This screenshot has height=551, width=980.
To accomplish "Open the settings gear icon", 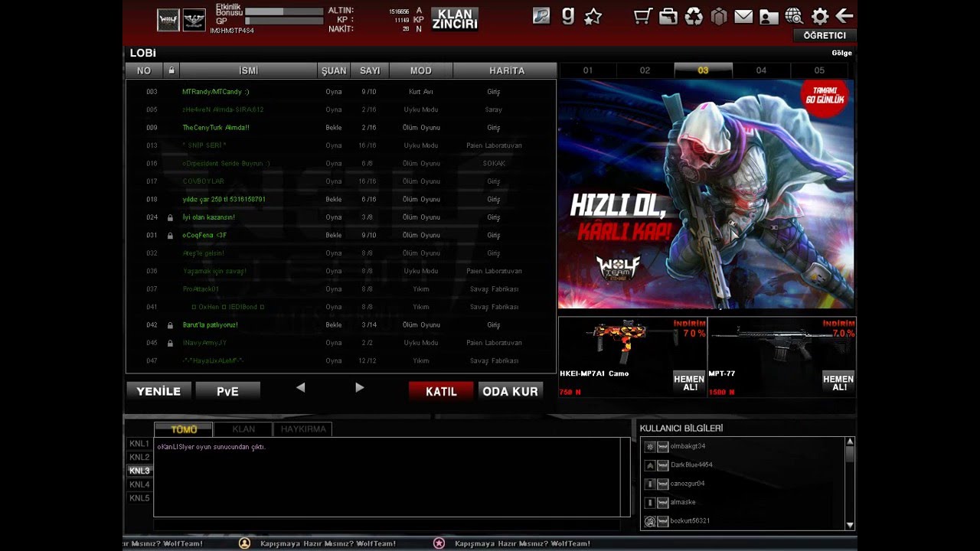I will pos(819,16).
